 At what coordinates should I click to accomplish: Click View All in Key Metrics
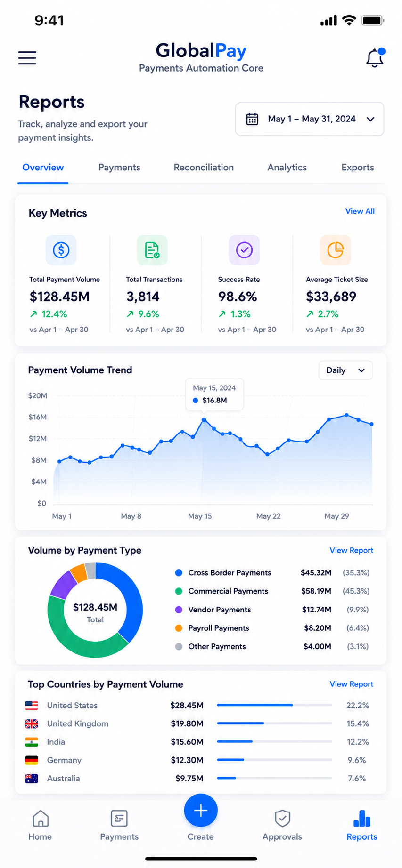coord(360,211)
